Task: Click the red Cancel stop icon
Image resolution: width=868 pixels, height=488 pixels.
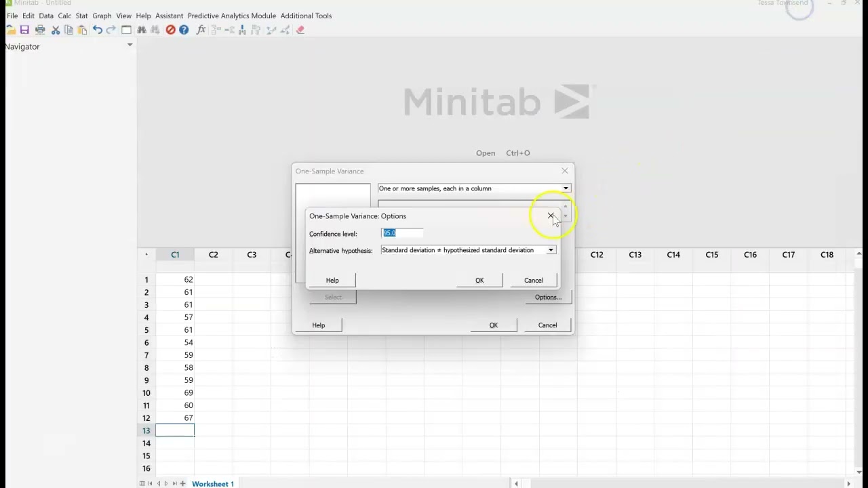Action: (x=170, y=30)
